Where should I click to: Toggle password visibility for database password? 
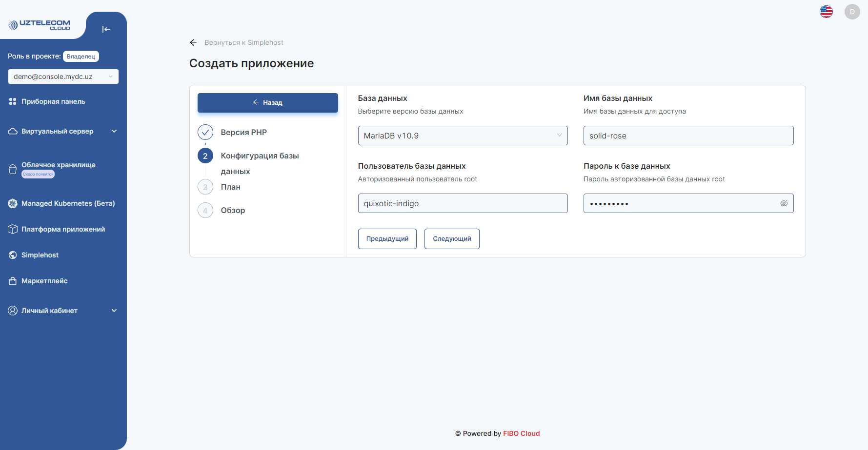pyautogui.click(x=784, y=203)
